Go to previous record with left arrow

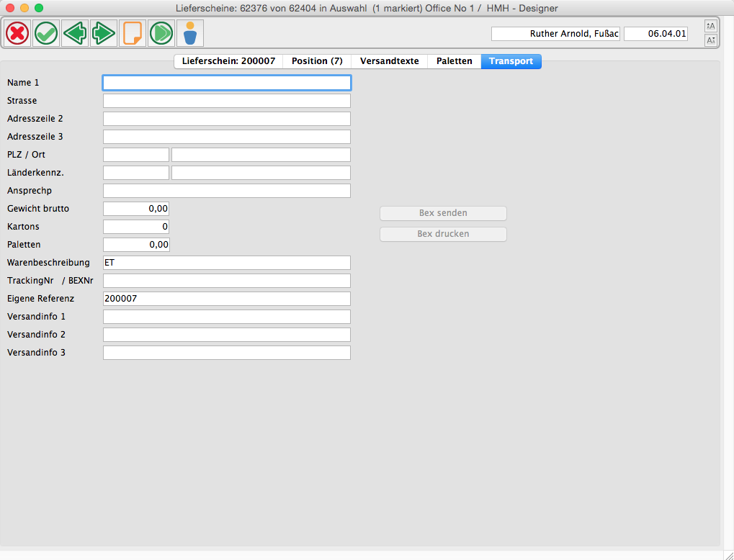tap(75, 33)
